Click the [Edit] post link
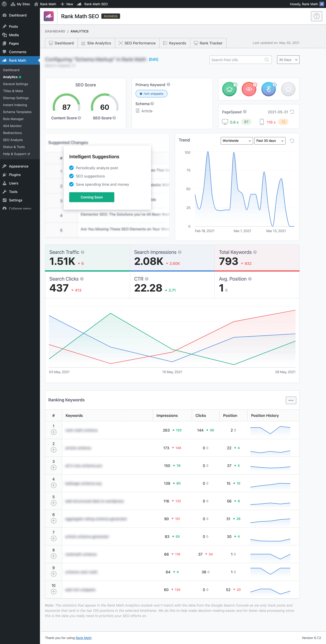The height and width of the screenshot is (644, 326). pos(154,59)
